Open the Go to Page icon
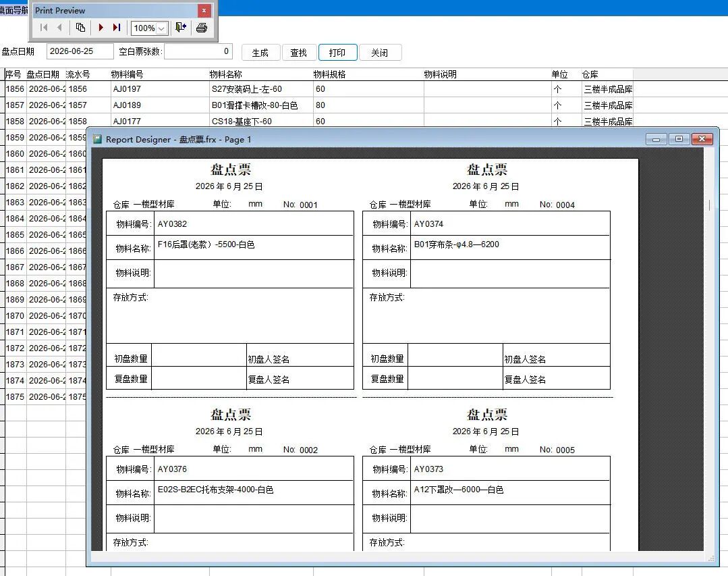728x576 pixels. (x=80, y=28)
